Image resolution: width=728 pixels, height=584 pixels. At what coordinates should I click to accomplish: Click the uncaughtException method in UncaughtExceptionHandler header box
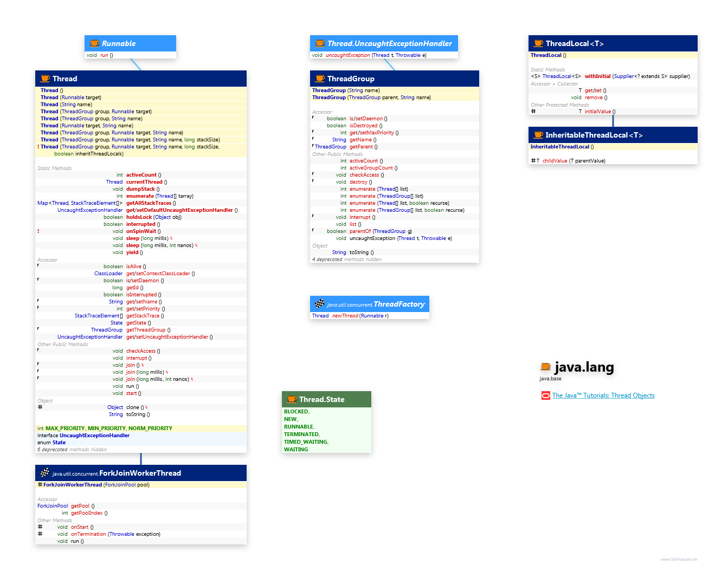coord(347,55)
